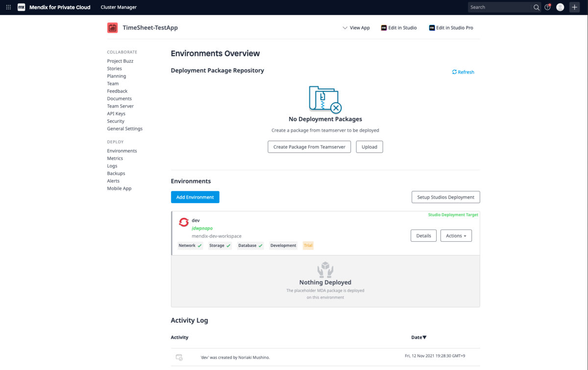
Task: Open Details of dev environment
Action: coord(423,236)
